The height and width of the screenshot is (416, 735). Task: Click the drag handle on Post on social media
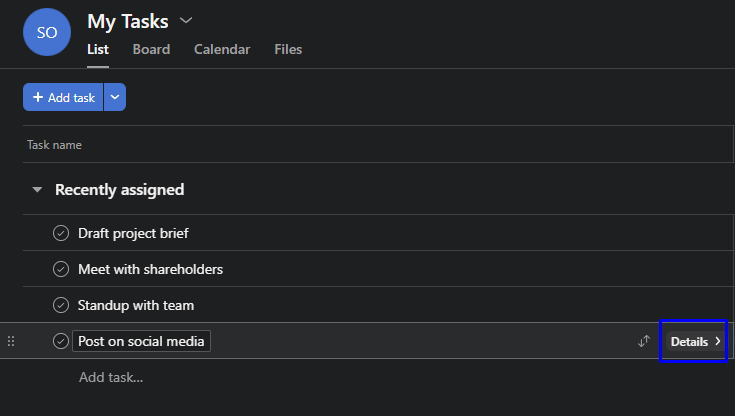pos(11,341)
